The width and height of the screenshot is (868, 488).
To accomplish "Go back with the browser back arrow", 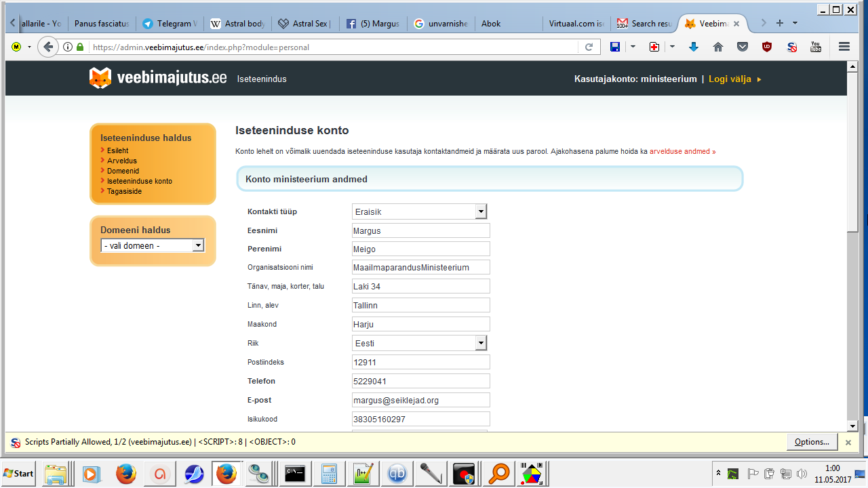I will tap(47, 47).
